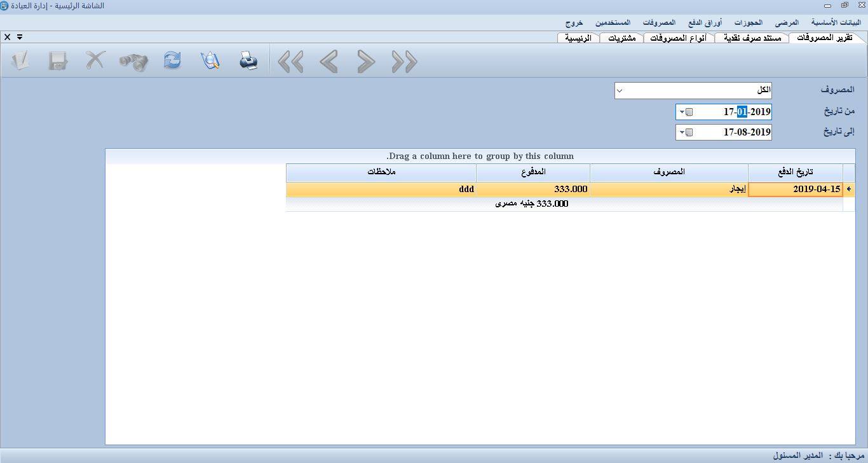The width and height of the screenshot is (868, 463).
Task: Open tab list dropdown arrow beside X
Action: point(20,37)
